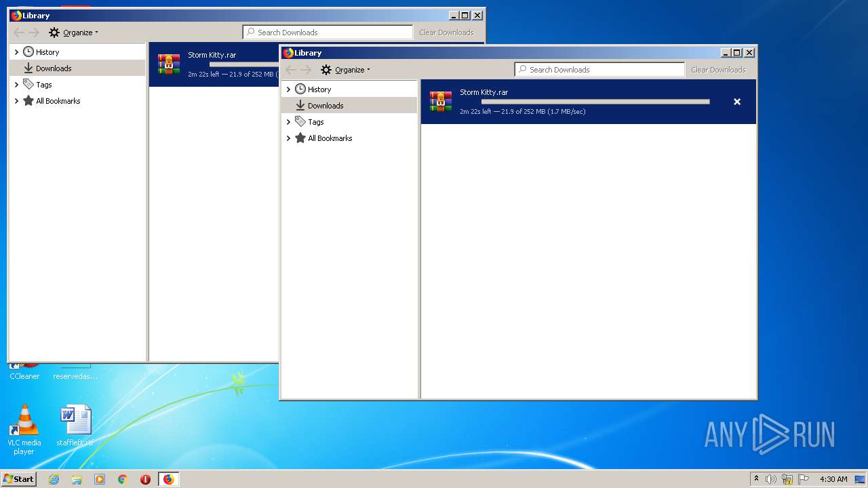
Task: Open Organize menu in back Library window
Action: 74,33
